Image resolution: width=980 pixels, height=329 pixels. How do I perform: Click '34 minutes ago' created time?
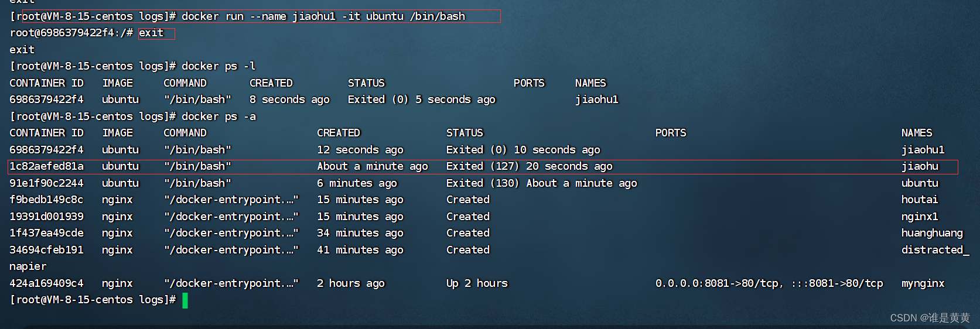360,233
